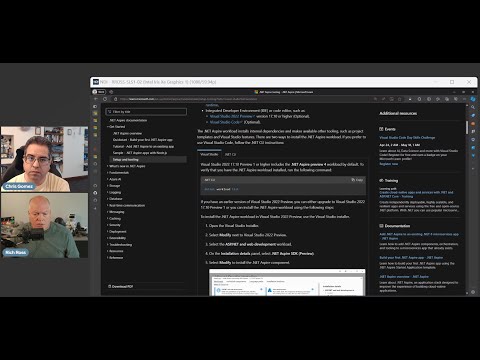Switch to the Visual Studio tab

209,154
